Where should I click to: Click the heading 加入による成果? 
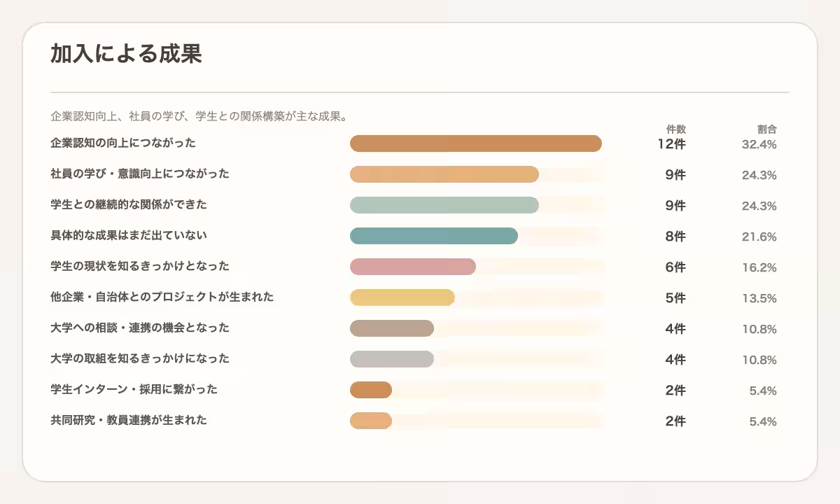pos(126,54)
